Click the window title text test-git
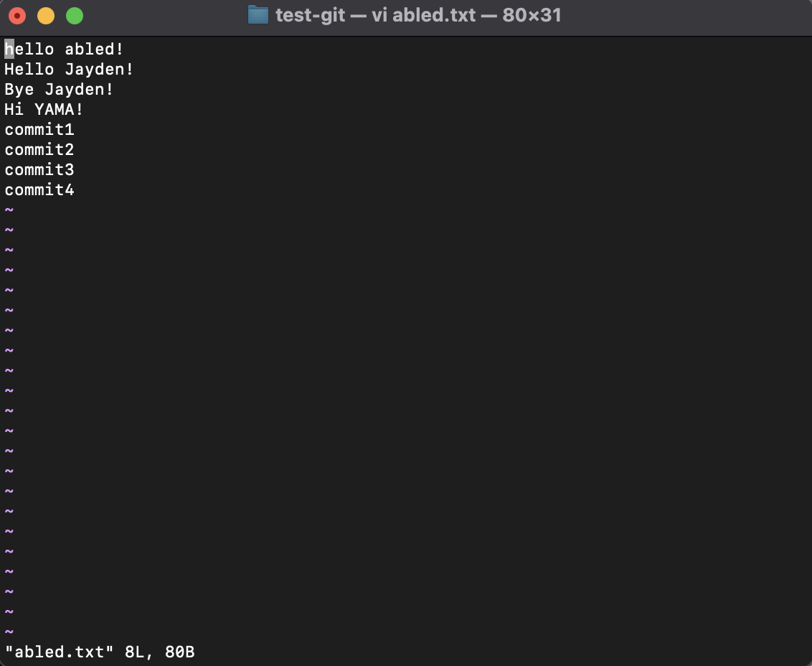 coord(310,16)
